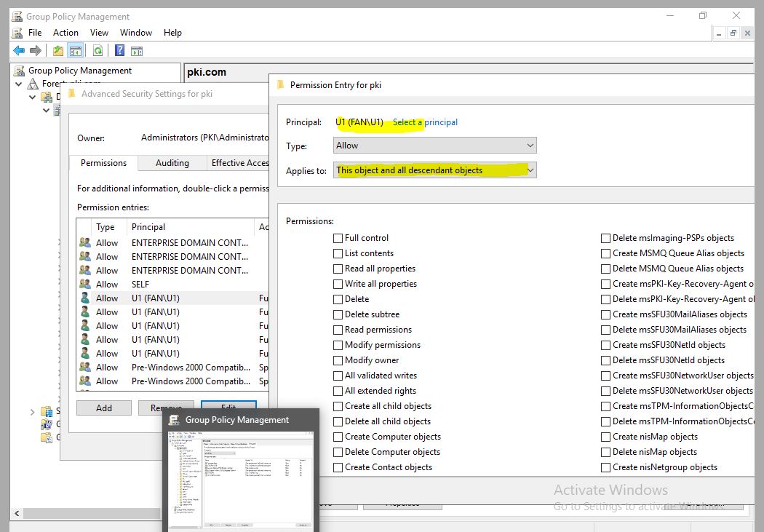Click the Domains node icon in the tree
The width and height of the screenshot is (764, 532).
click(x=47, y=97)
